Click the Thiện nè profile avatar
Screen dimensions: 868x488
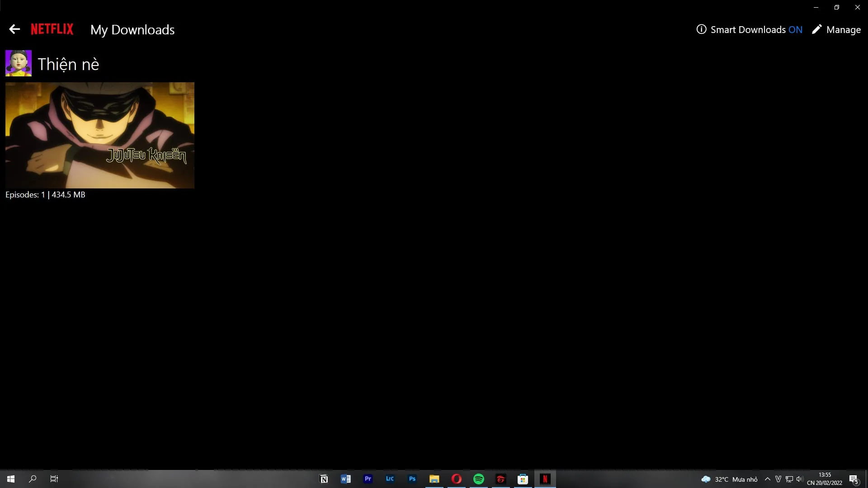point(19,63)
